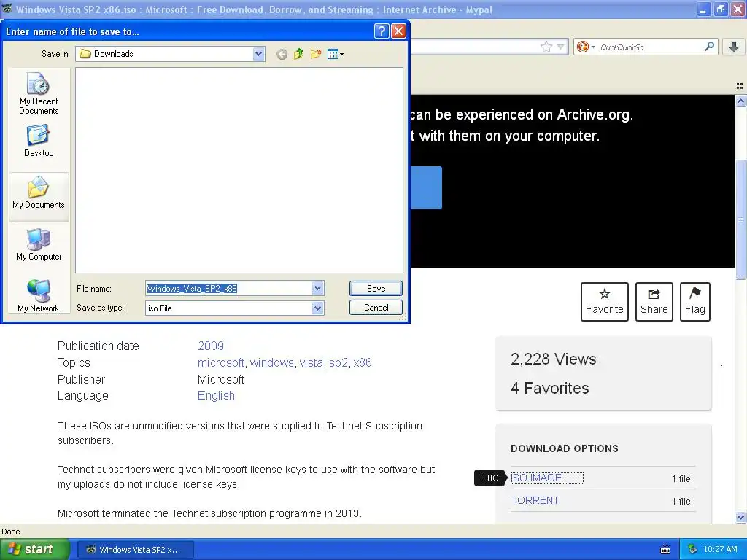The width and height of the screenshot is (747, 560).
Task: Click the tray icon beside the clock
Action: point(692,549)
